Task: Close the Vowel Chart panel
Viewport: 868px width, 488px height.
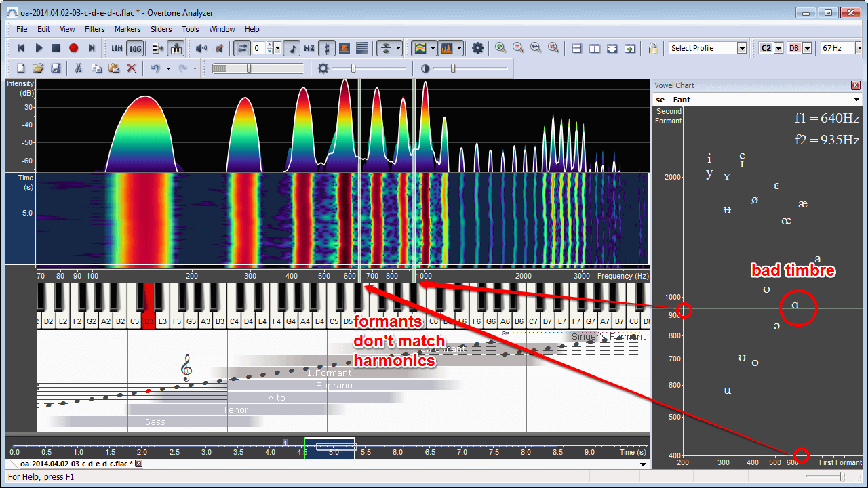Action: [856, 85]
